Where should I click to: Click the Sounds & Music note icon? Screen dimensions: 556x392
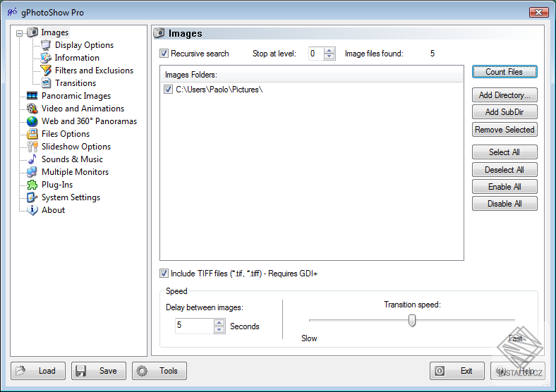[32, 159]
